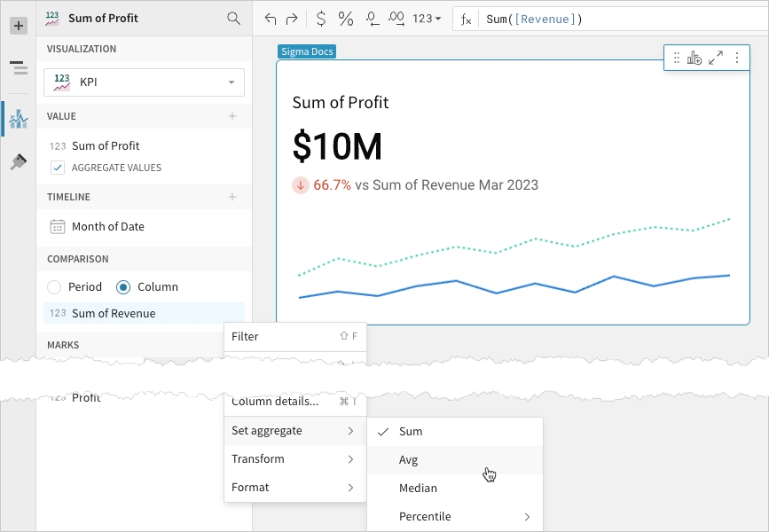Open the KPI element's three-dot menu
Image resolution: width=769 pixels, height=532 pixels.
click(736, 58)
